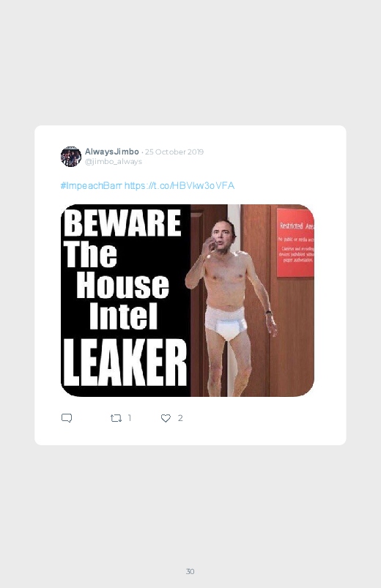Open the t.co/HBVkw3oVFA link
Image resolution: width=381 pixels, height=588 pixels.
click(180, 185)
